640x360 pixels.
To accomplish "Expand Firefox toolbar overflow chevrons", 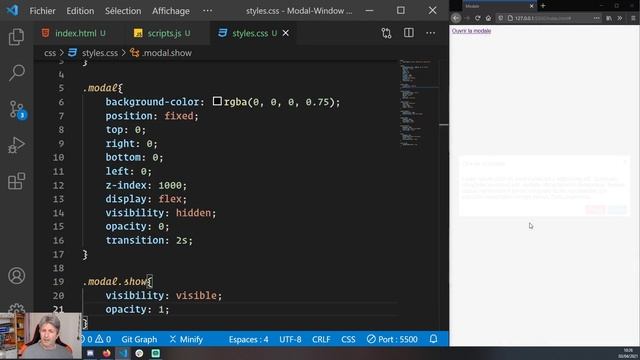I will [x=620, y=18].
